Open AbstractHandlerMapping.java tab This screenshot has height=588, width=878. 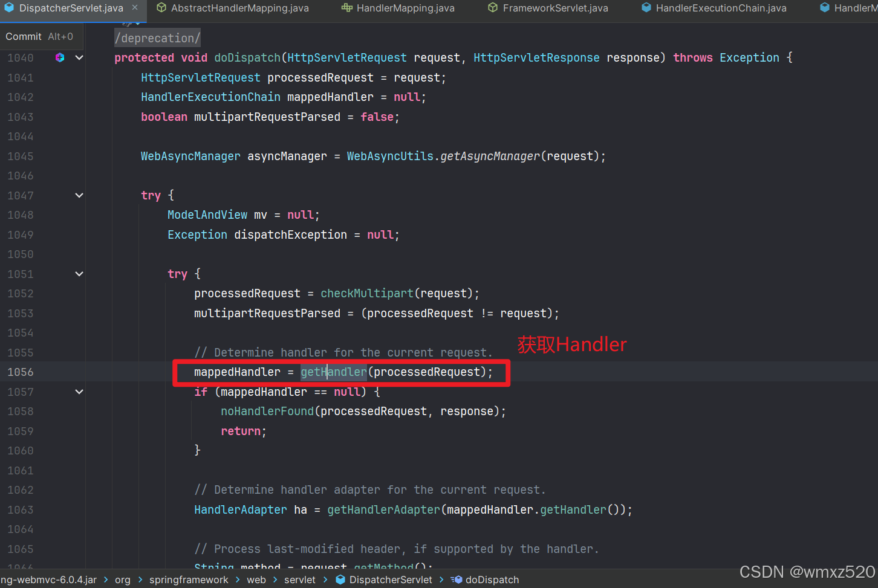coord(239,8)
